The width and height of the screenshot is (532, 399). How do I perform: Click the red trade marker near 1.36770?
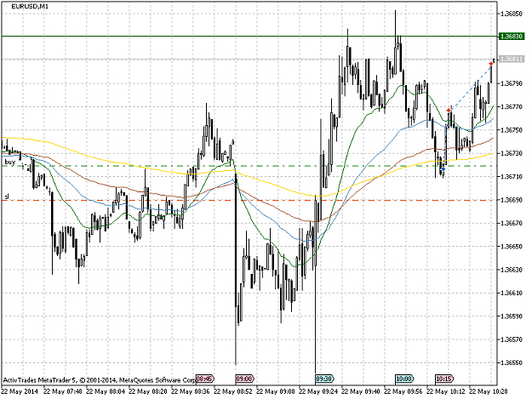click(449, 111)
